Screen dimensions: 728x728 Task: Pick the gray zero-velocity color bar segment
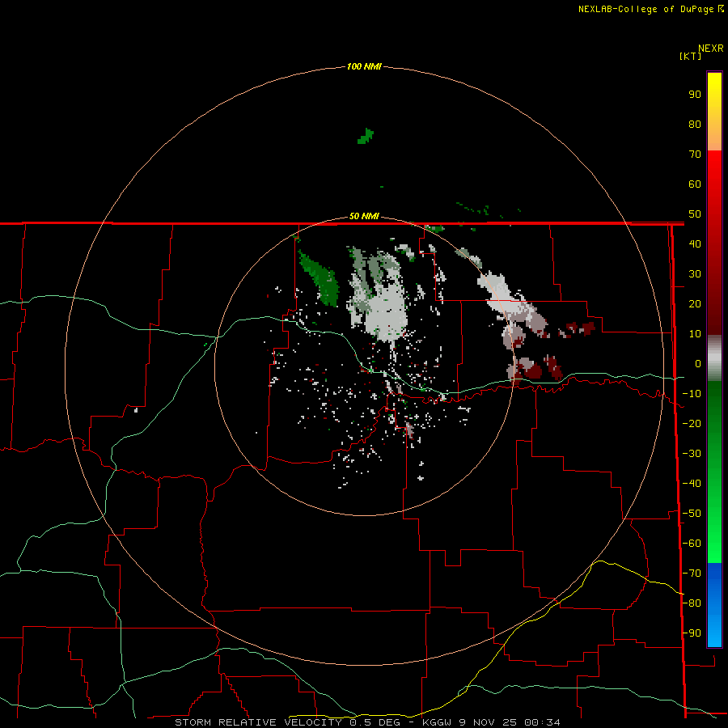[714, 358]
